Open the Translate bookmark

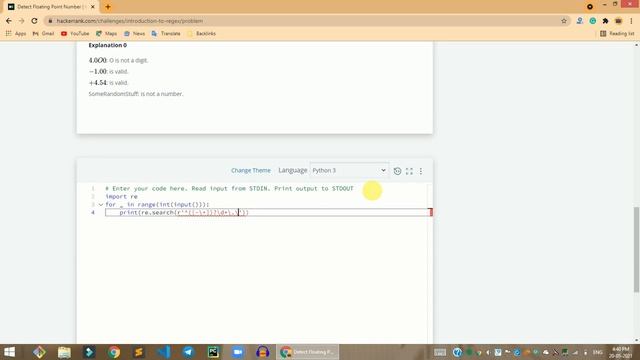[166, 33]
